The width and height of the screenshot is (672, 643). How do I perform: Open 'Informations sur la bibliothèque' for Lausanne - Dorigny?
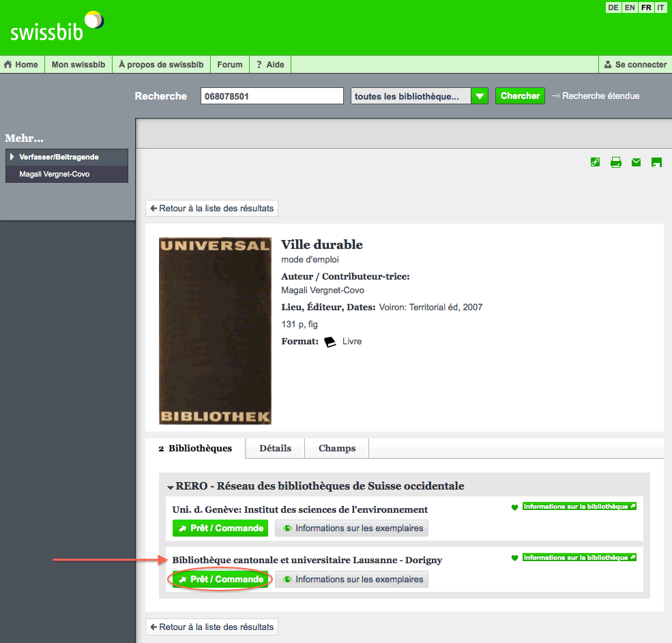pyautogui.click(x=579, y=557)
